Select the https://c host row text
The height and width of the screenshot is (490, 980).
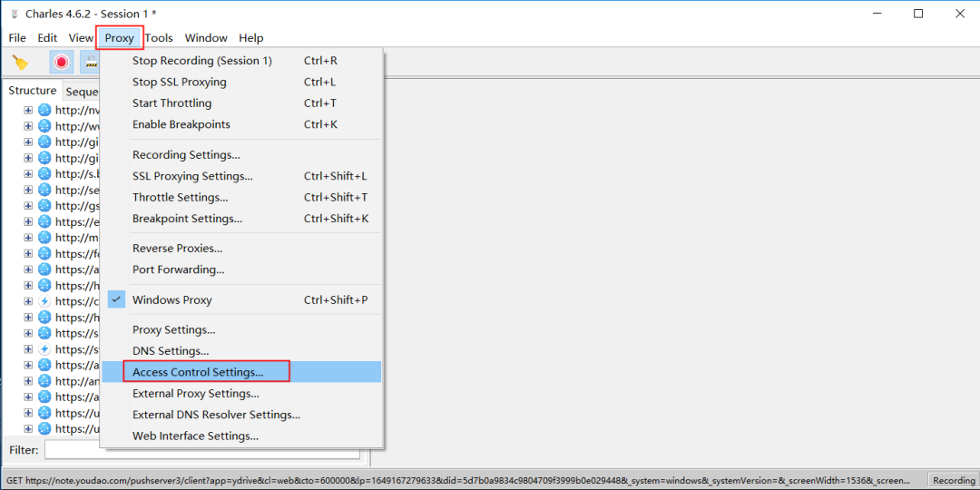coord(77,301)
